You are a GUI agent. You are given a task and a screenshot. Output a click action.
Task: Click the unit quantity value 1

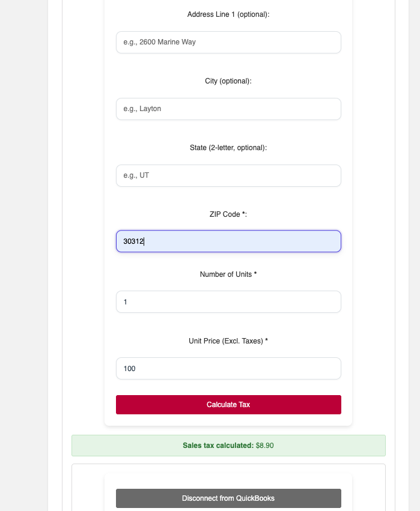click(x=125, y=301)
